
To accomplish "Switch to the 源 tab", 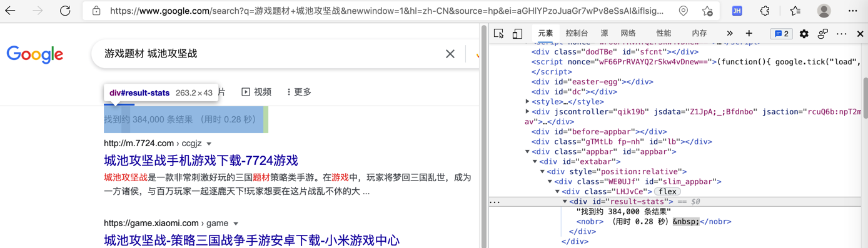I will (x=604, y=34).
